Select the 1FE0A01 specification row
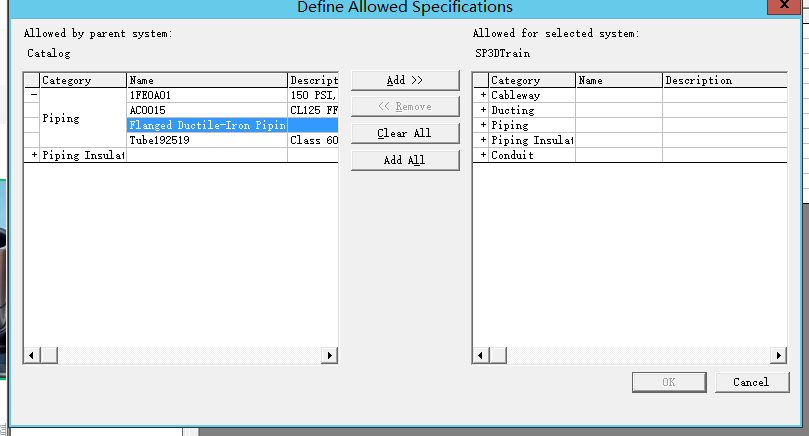Image resolution: width=809 pixels, height=436 pixels. [207, 95]
